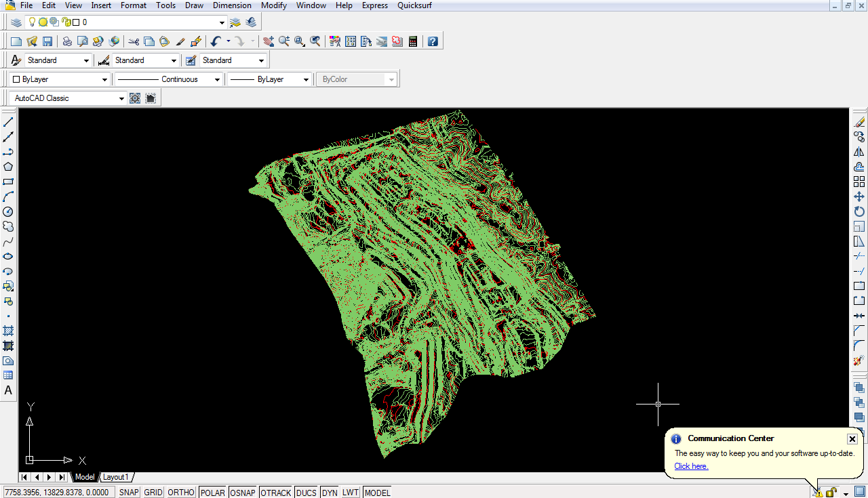Click the ByLayer color swatch square
868x498 pixels.
(x=16, y=79)
